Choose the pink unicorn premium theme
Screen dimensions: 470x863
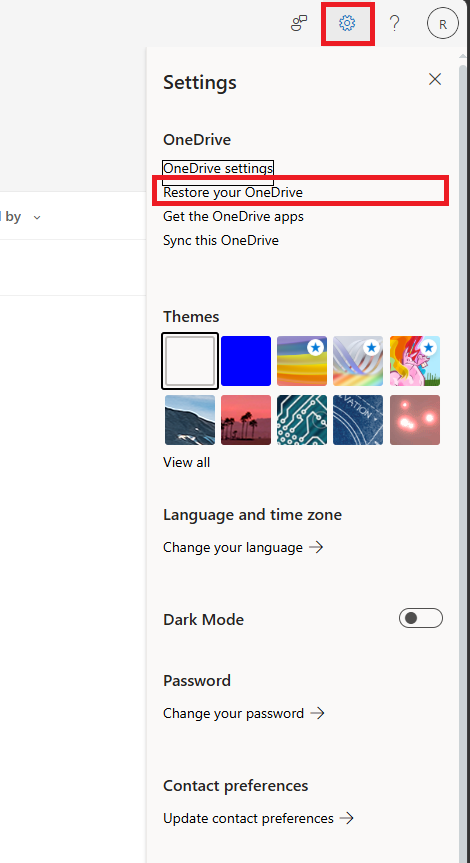415,361
